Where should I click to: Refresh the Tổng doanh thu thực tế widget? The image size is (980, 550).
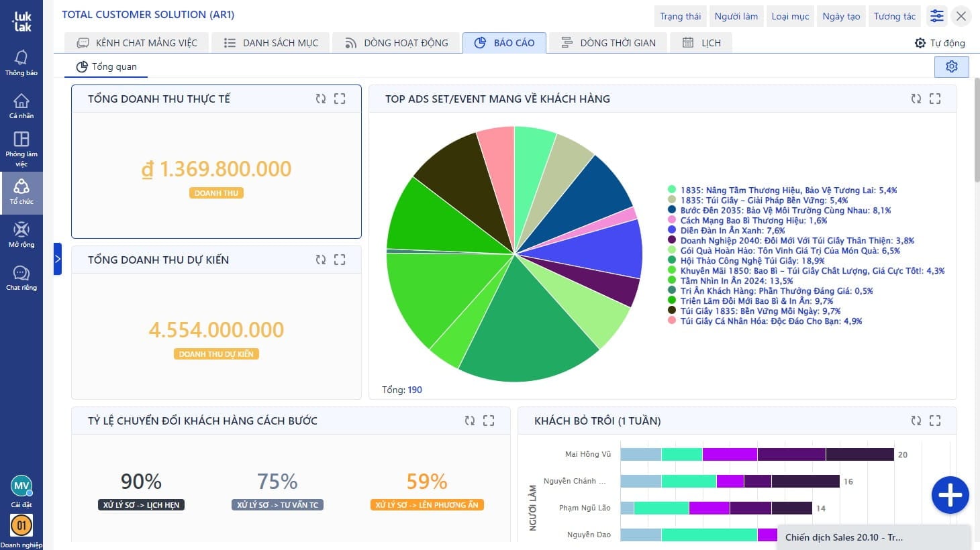(321, 99)
